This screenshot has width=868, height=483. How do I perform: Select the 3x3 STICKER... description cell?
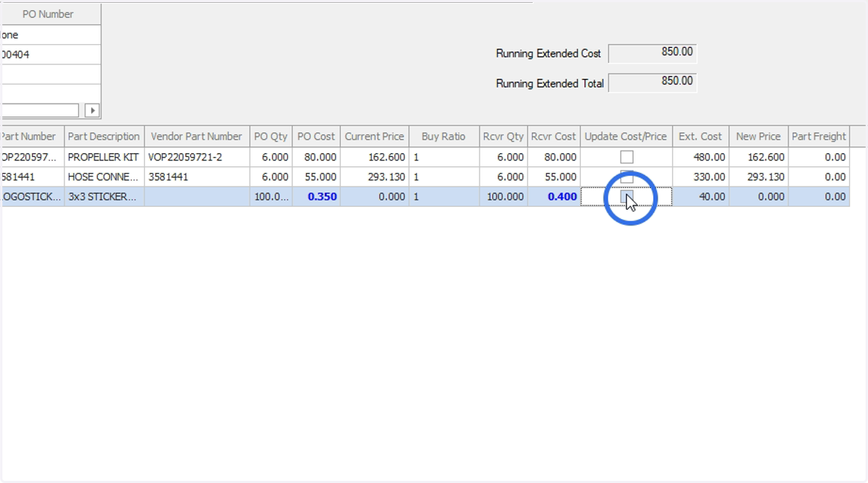point(104,196)
